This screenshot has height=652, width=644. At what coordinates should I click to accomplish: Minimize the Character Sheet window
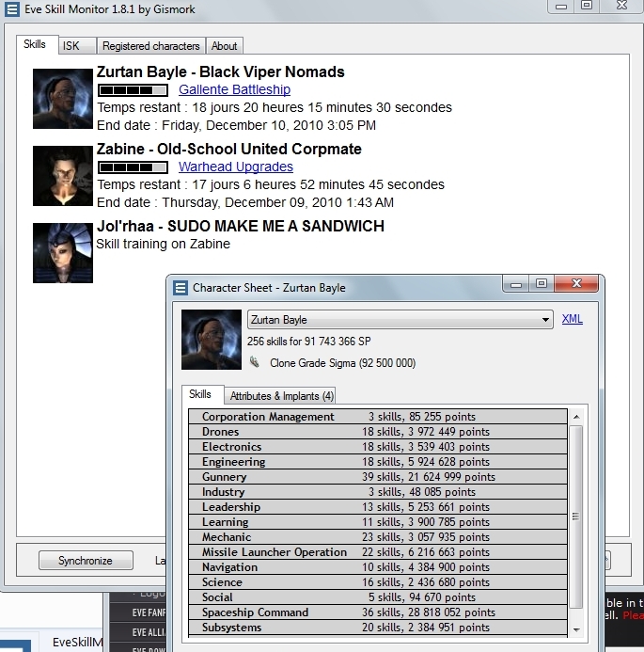point(516,284)
